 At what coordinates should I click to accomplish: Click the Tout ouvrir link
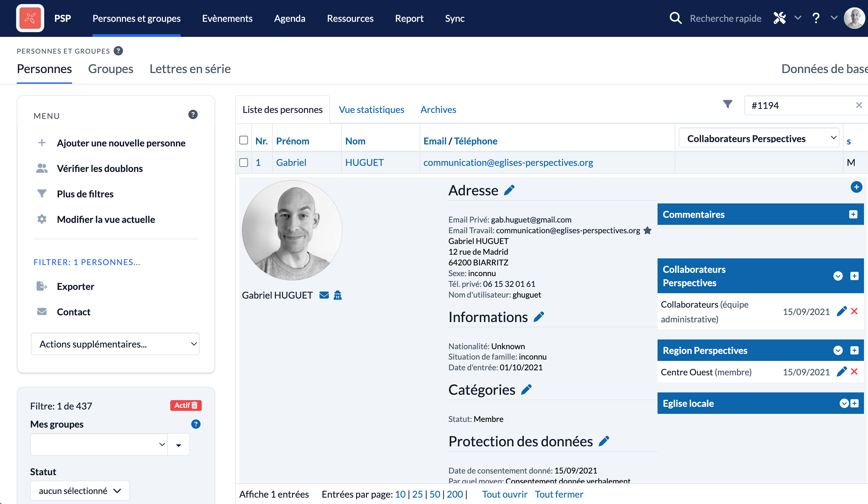click(504, 494)
